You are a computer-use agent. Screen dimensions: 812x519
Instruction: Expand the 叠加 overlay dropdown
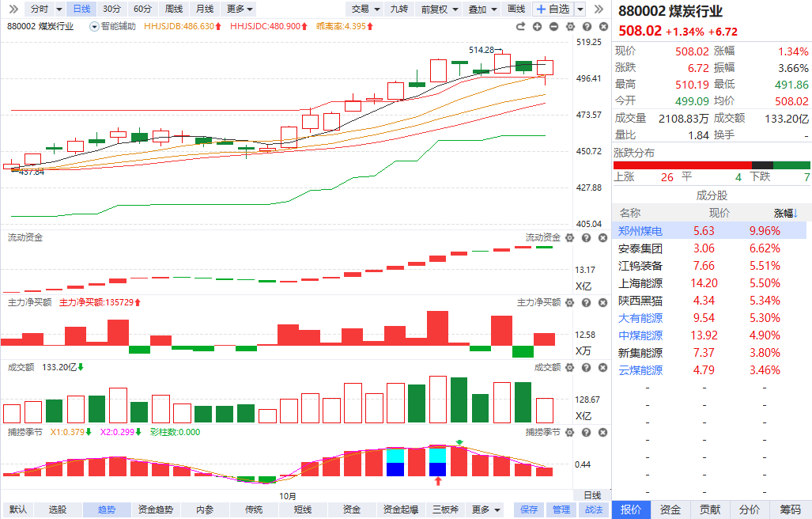(482, 9)
